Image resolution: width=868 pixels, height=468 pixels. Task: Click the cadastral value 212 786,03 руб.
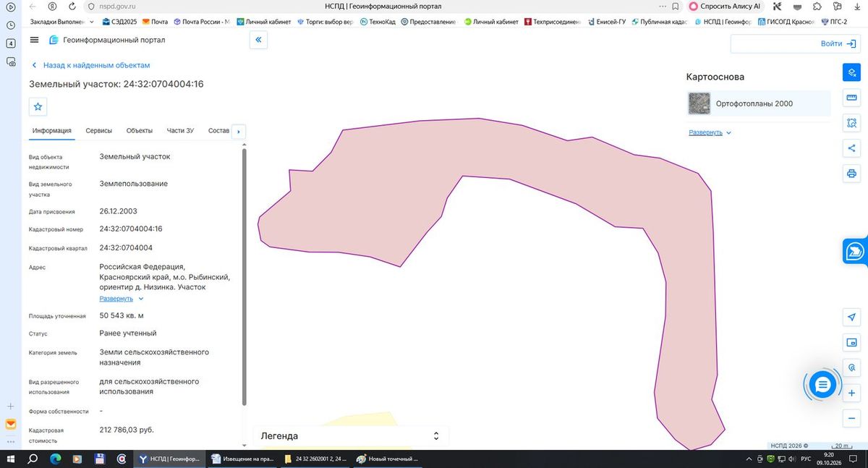coord(127,430)
